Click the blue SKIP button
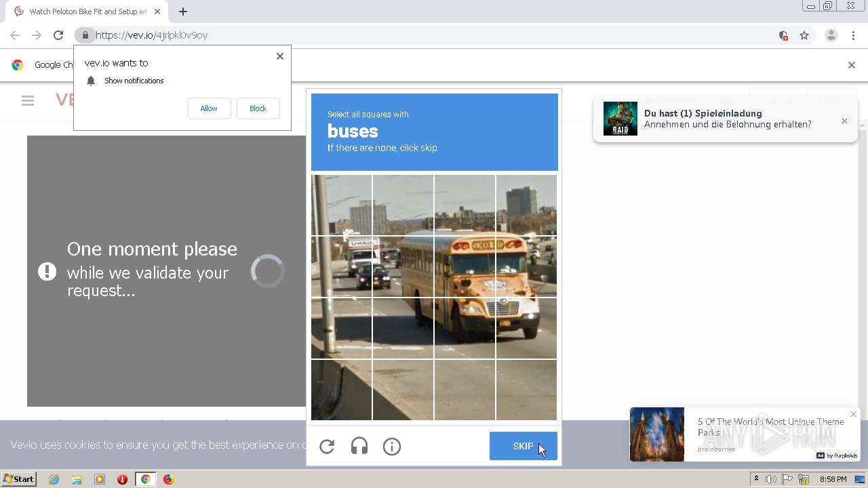This screenshot has height=488, width=868. [524, 446]
